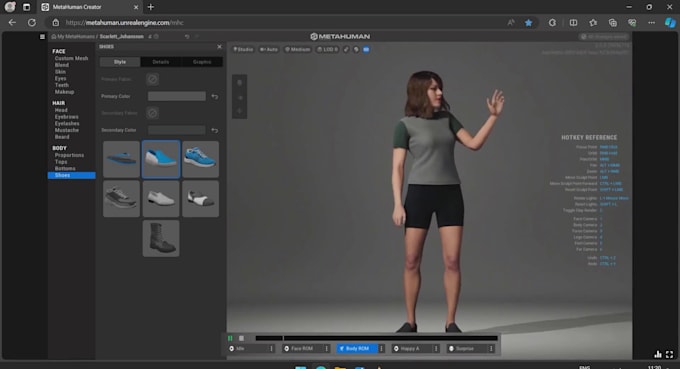The height and width of the screenshot is (369, 680).
Task: Toggle the blue hotkey reference button
Action: coord(366,49)
